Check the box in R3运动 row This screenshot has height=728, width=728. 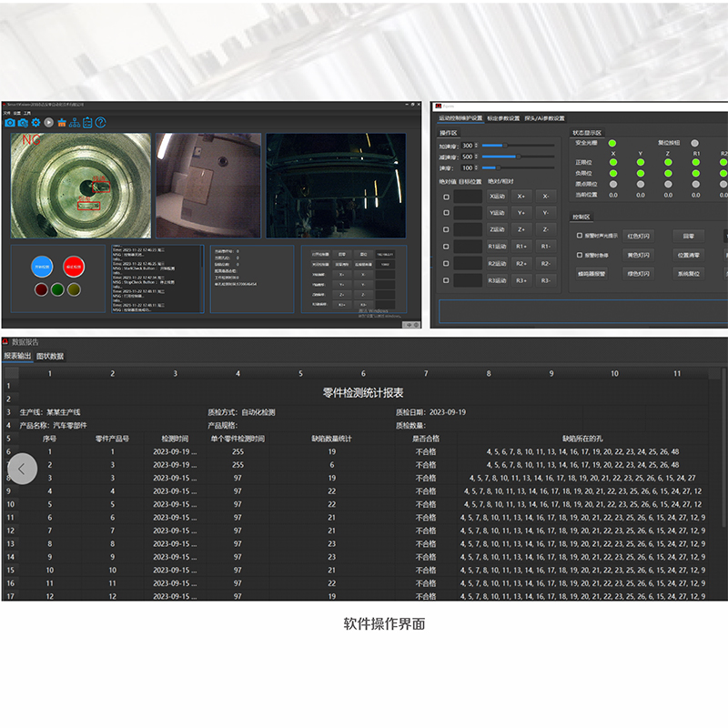[446, 280]
